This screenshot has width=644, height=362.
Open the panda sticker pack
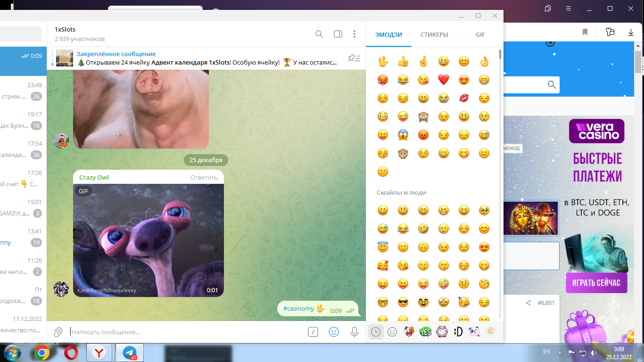(x=474, y=332)
